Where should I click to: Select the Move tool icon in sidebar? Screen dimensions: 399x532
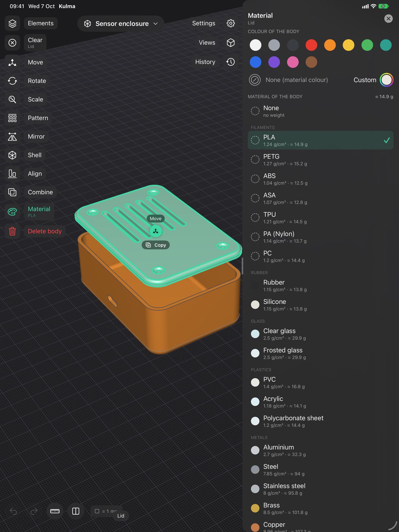[12, 62]
